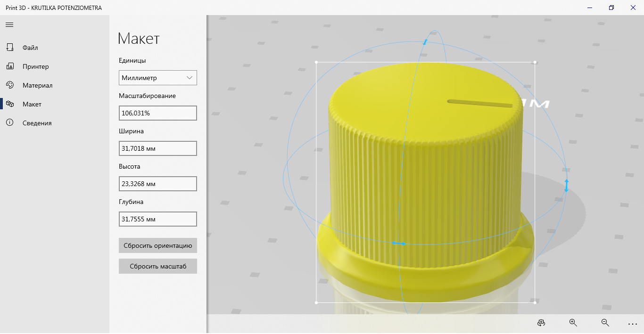The image size is (644, 334).
Task: Click the bottom-right bounding box corner handle
Action: point(535,302)
